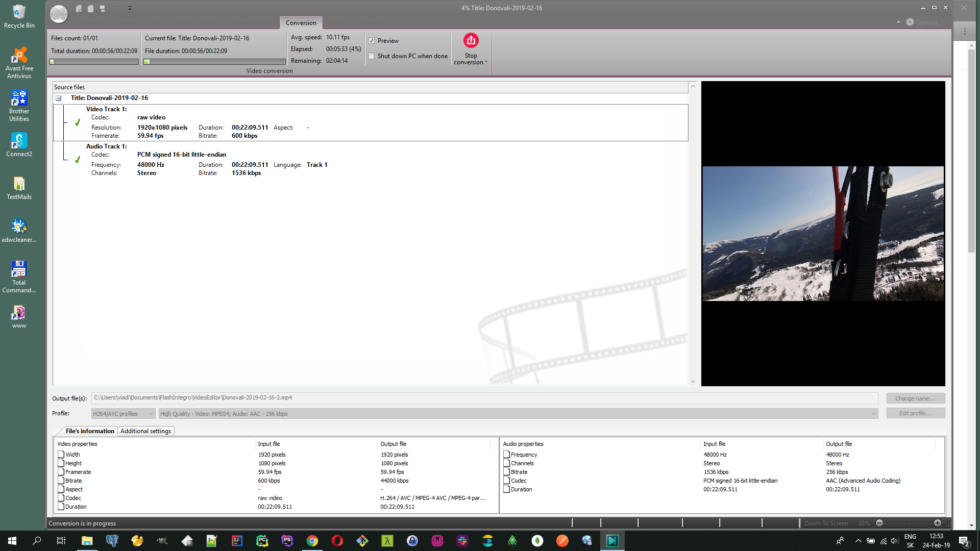
Task: Open the quick access toolbar customize arrow
Action: (130, 8)
